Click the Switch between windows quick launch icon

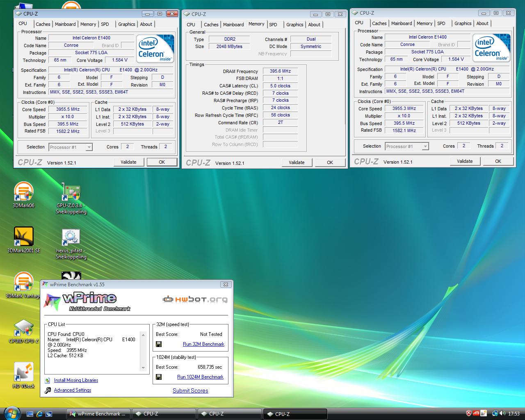click(49, 414)
